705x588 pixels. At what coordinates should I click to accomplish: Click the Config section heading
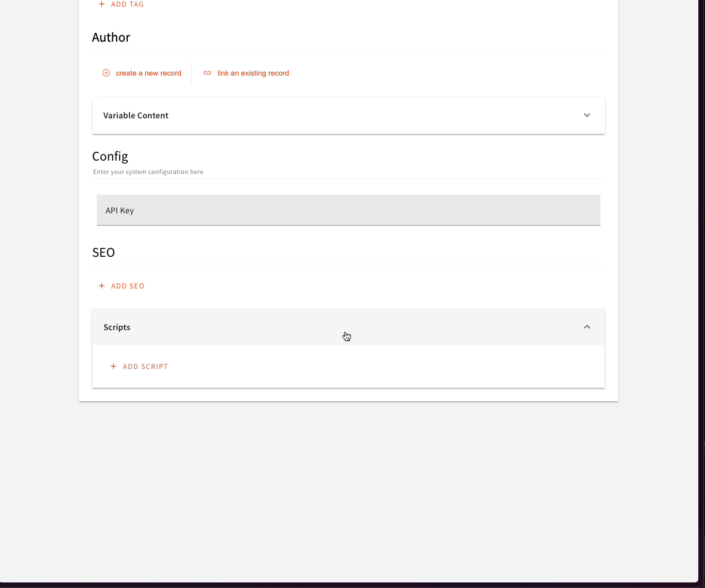110,157
